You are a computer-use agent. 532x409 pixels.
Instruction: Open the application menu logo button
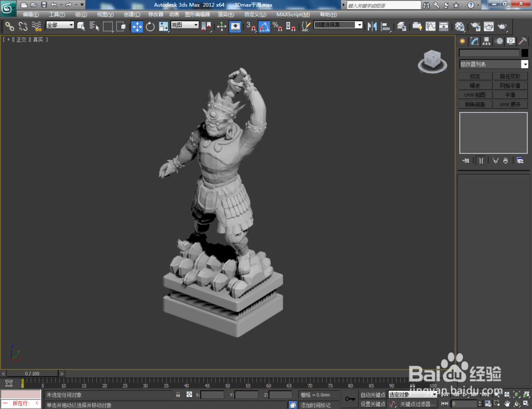(8, 9)
